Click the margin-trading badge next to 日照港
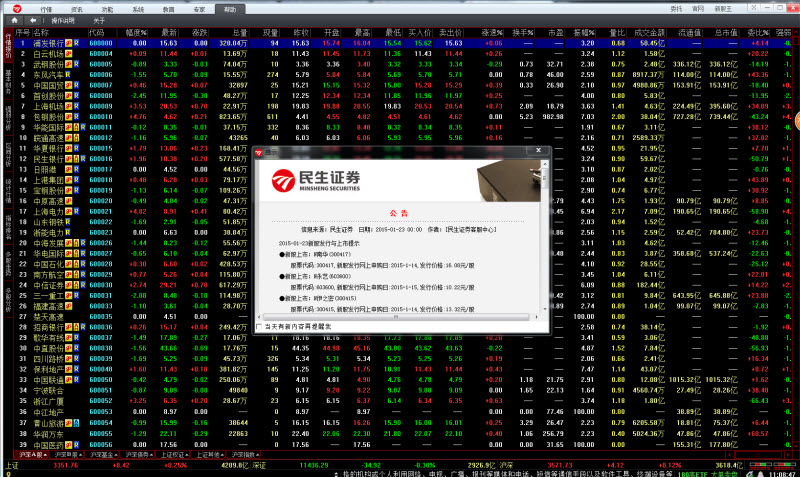 pos(68,169)
